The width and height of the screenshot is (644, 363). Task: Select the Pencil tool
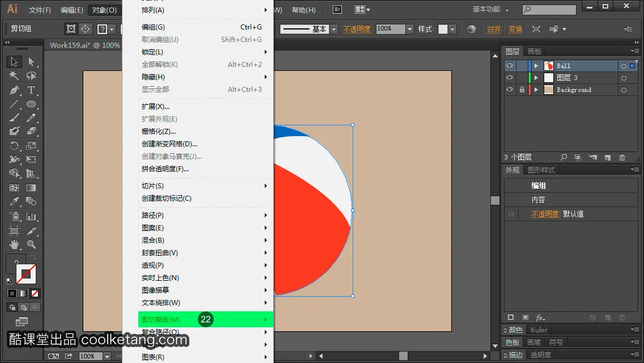(31, 117)
